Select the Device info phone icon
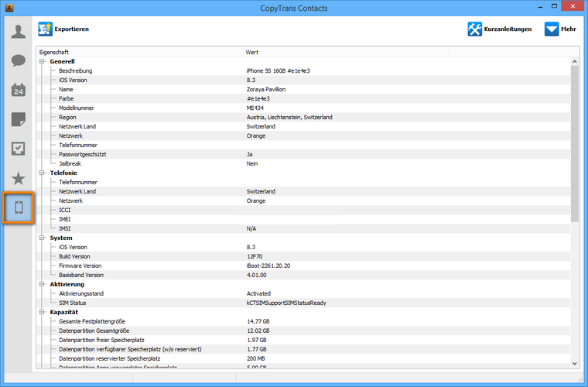Screen dimensions: 588x387 19,207
